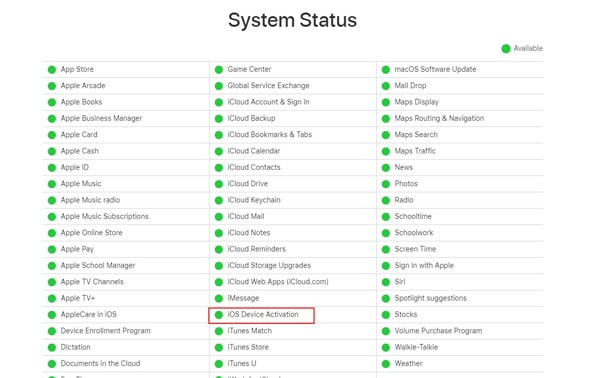The height and width of the screenshot is (378, 600).
Task: Click the green dot beside Weather
Action: click(386, 364)
